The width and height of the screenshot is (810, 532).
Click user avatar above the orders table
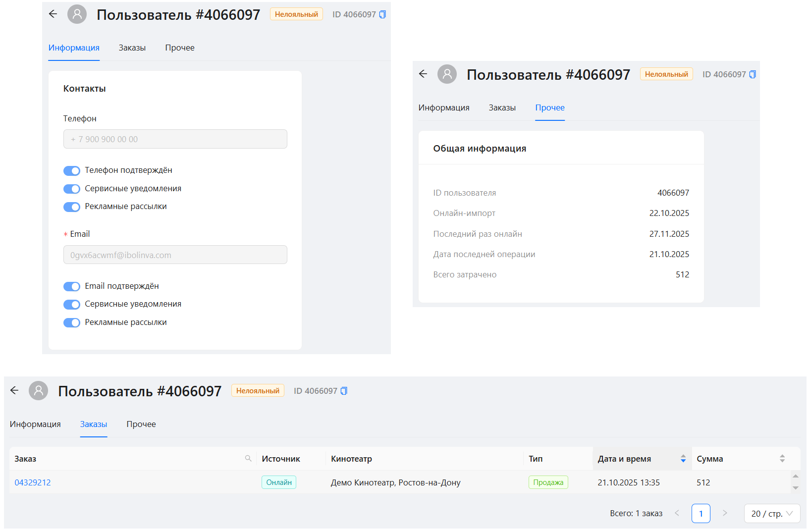tap(39, 391)
